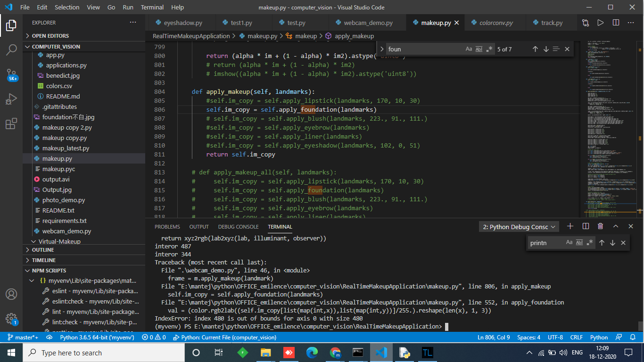The height and width of the screenshot is (362, 644).
Task: Expand replace mode in editor find widget
Action: pos(382,49)
